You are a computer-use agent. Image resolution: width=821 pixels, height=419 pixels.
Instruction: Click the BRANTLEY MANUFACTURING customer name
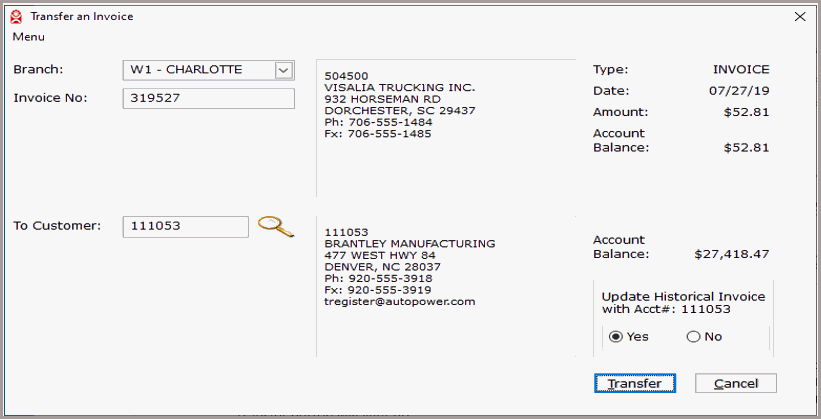[x=409, y=244]
